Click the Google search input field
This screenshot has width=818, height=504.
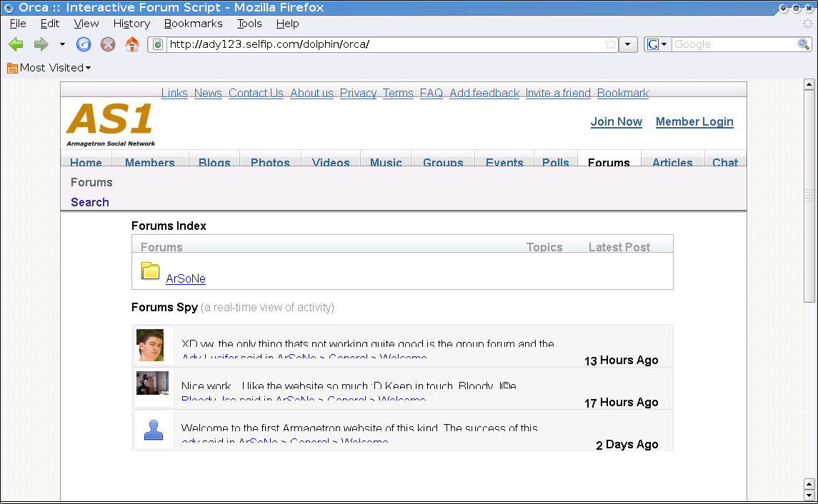point(733,44)
